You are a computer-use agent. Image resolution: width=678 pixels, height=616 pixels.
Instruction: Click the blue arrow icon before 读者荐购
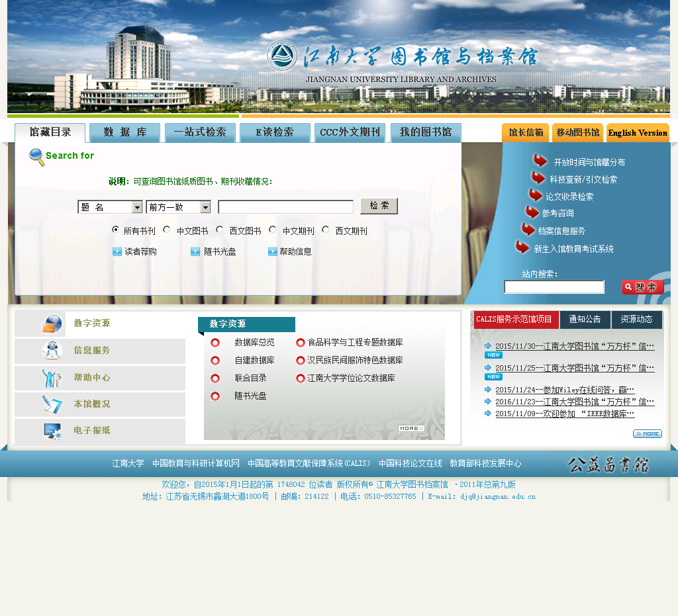(117, 251)
